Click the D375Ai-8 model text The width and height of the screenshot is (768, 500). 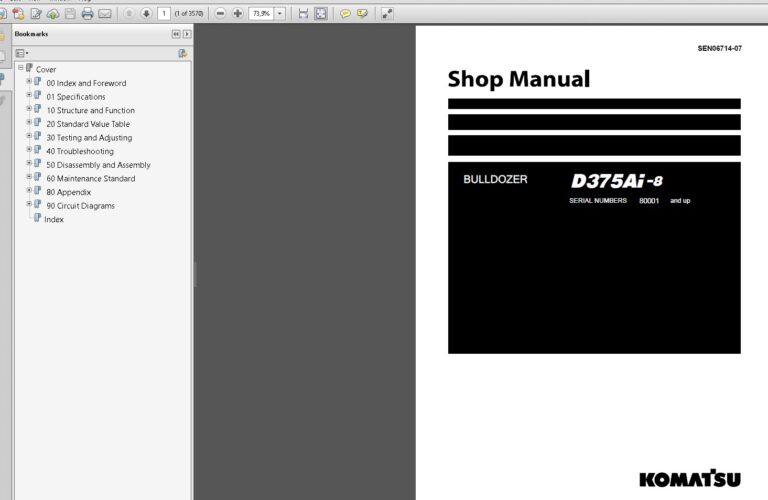tap(617, 181)
